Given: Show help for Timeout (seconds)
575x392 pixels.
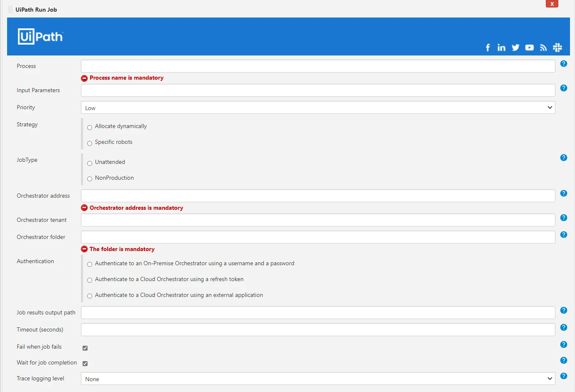Looking at the screenshot, I should click(564, 327).
